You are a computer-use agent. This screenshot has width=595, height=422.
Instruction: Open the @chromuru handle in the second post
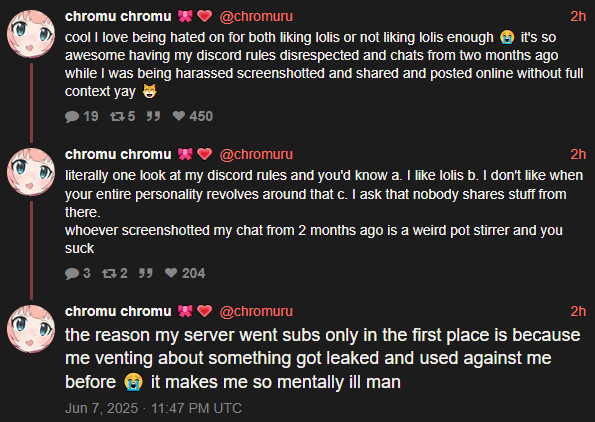(256, 154)
